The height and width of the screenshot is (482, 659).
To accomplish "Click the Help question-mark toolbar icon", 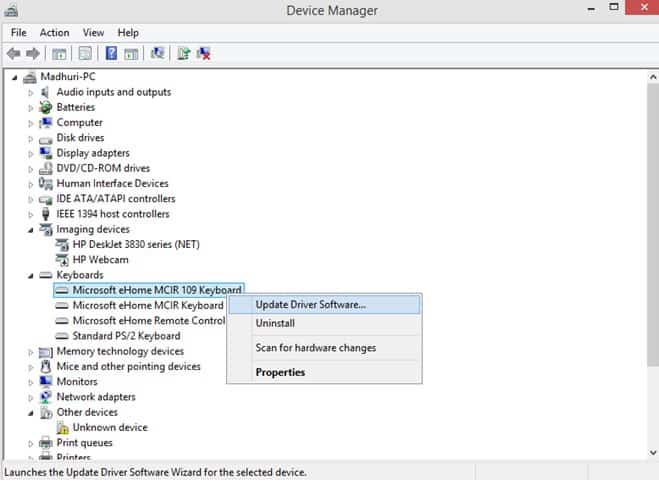I will (111, 53).
